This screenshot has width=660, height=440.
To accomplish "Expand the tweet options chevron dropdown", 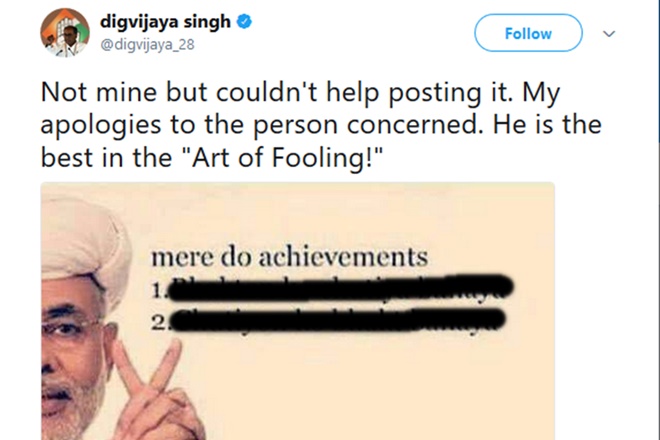I will coord(609,33).
